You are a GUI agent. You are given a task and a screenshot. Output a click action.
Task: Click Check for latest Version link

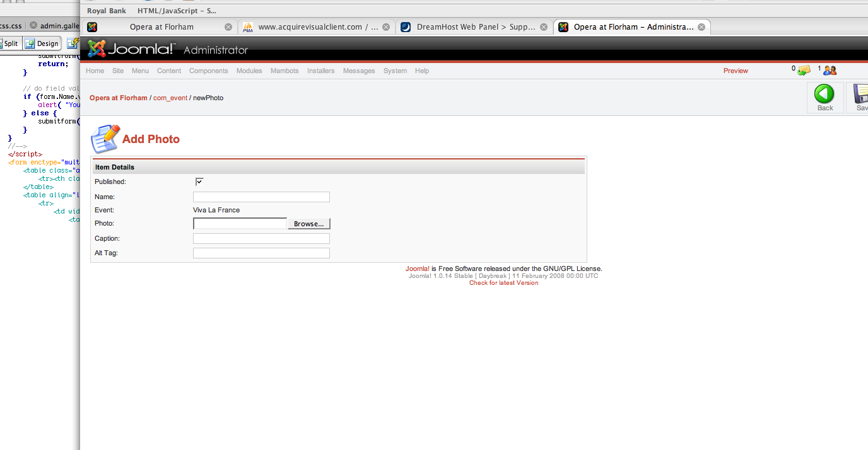click(504, 283)
